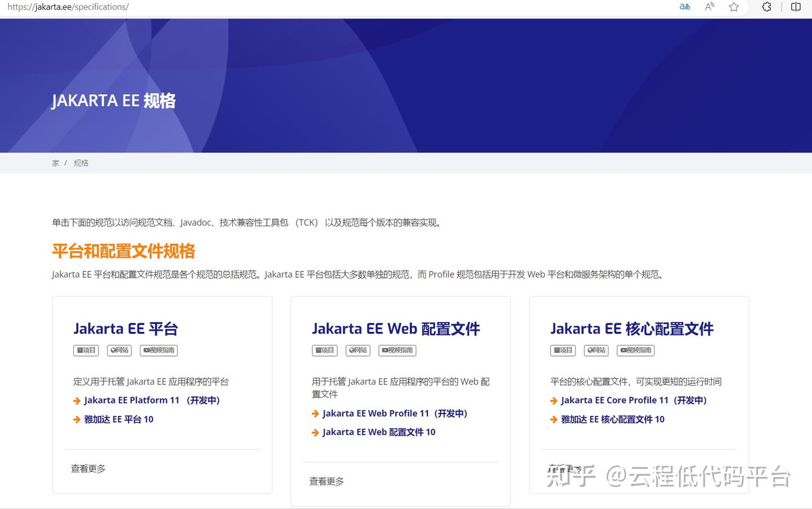Viewport: 812px width, 509px height.
Task: Click the 项目 badge on Jakarta EE 平台 card
Action: (x=86, y=350)
